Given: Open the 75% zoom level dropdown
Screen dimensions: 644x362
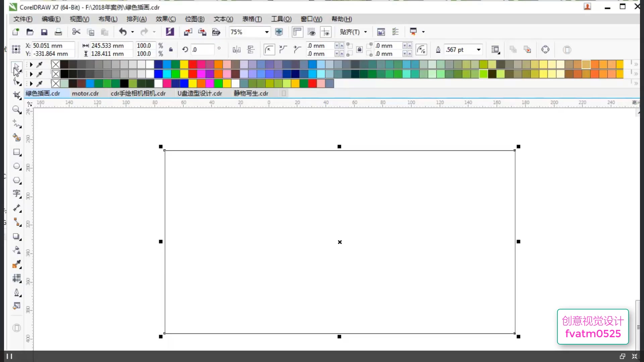Looking at the screenshot, I should (267, 32).
